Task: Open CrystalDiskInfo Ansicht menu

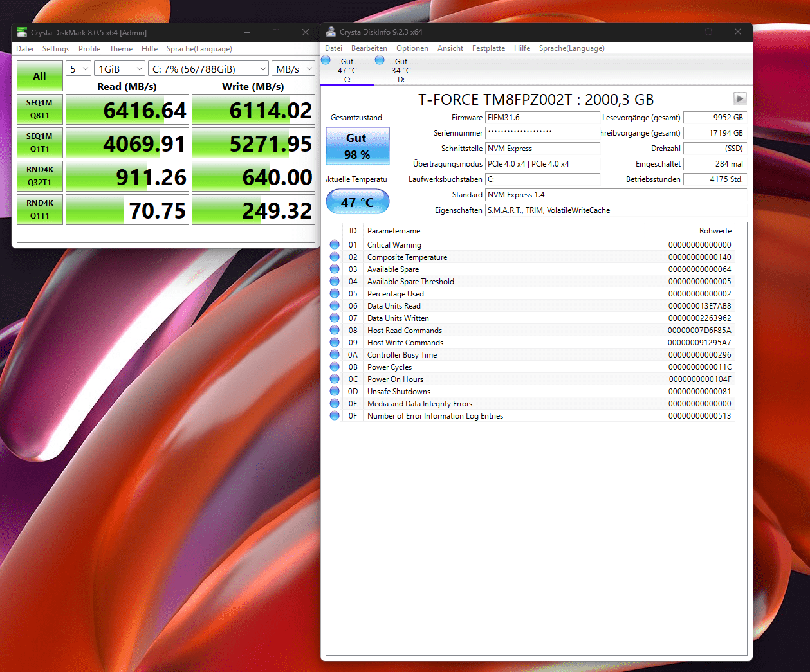Action: [450, 48]
